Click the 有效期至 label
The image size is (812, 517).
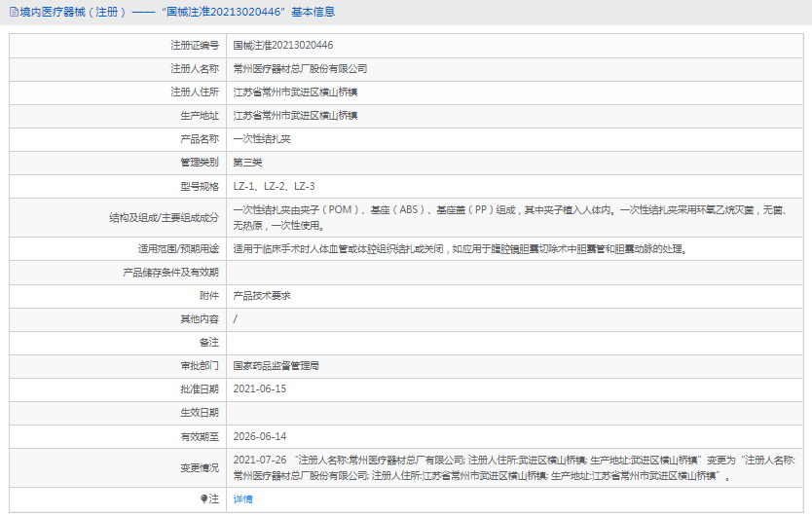coord(200,437)
